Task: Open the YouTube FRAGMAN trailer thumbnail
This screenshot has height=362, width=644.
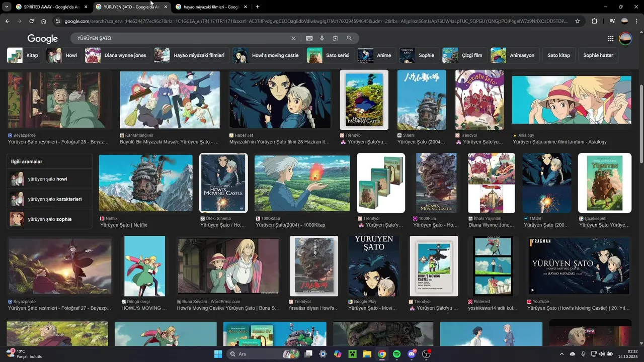Action: (x=579, y=266)
